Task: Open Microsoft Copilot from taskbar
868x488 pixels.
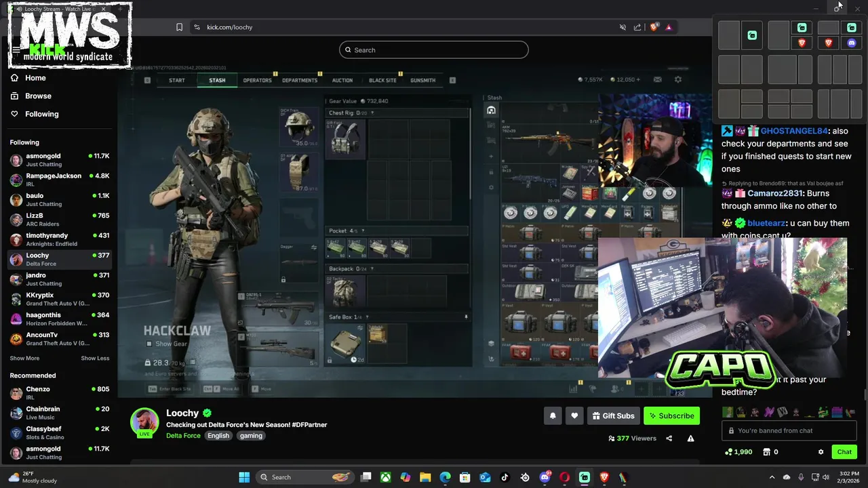Action: pyautogui.click(x=406, y=477)
